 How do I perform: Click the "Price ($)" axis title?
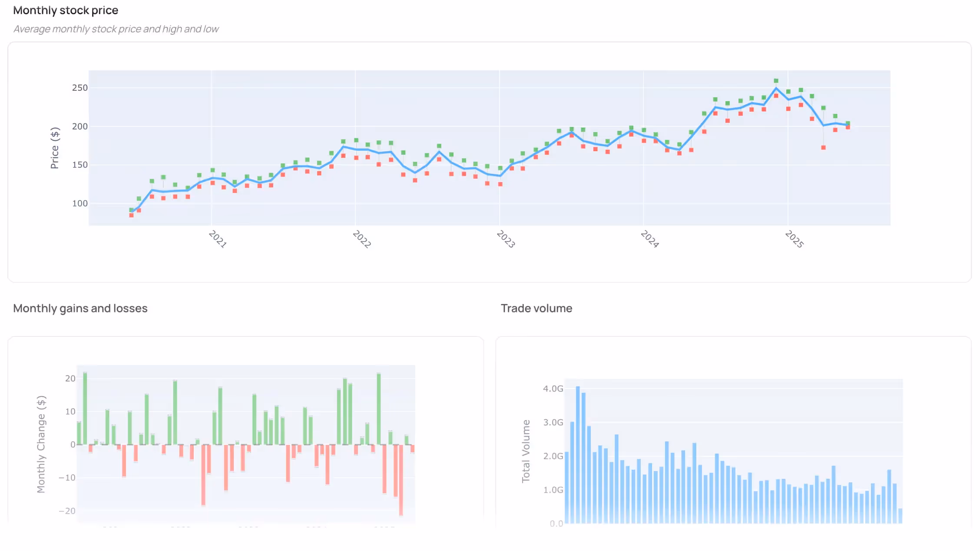(x=55, y=148)
